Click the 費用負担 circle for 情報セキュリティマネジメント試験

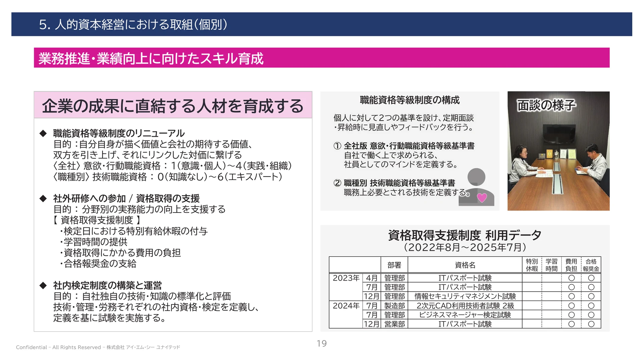(572, 296)
